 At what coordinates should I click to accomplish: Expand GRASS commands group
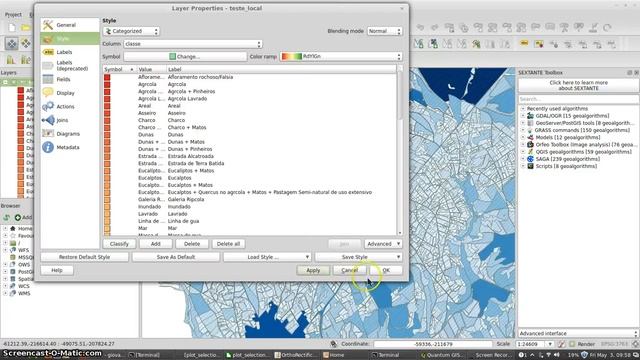(x=522, y=130)
